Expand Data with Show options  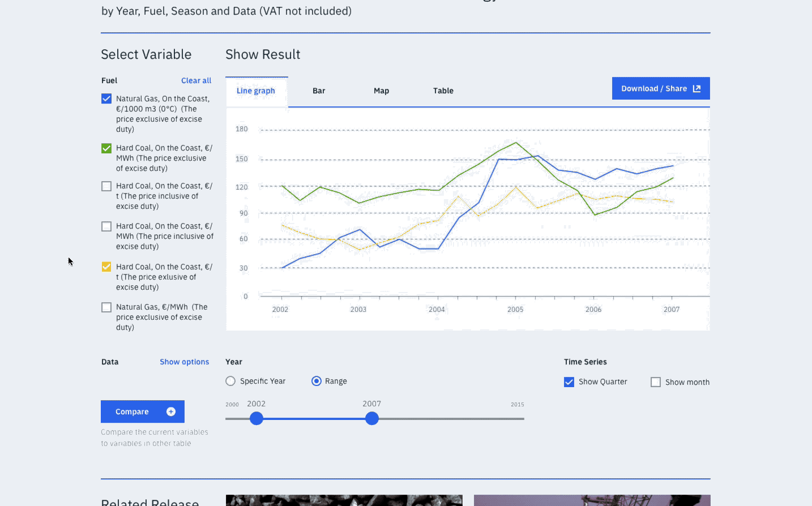(x=184, y=362)
